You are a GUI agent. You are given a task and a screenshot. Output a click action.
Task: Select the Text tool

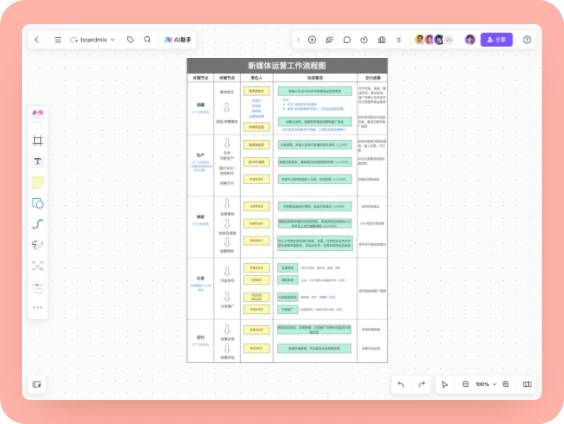click(38, 161)
